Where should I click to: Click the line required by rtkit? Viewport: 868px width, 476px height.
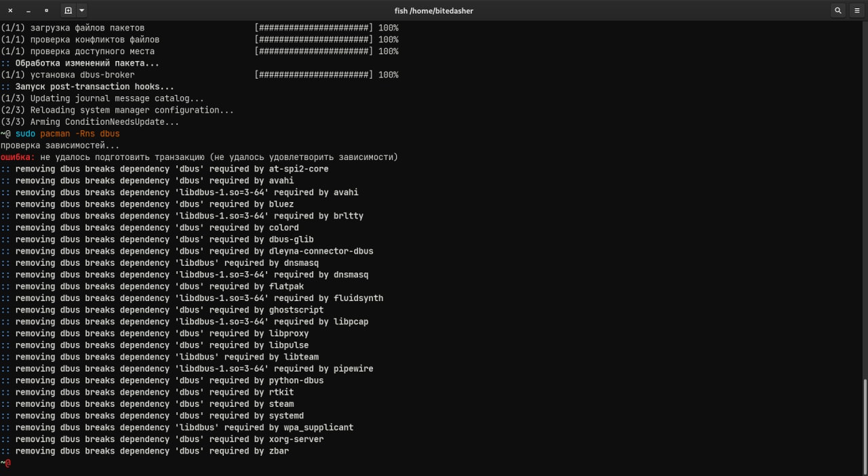tap(146, 392)
